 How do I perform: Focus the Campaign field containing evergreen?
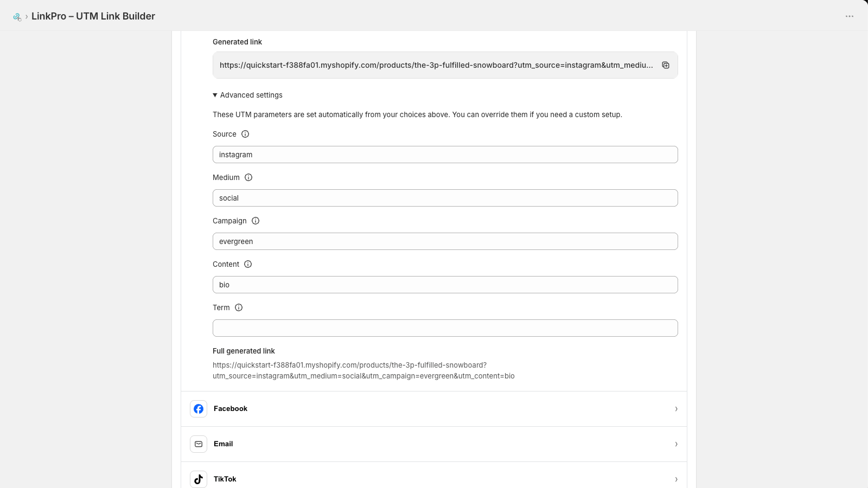tap(445, 241)
